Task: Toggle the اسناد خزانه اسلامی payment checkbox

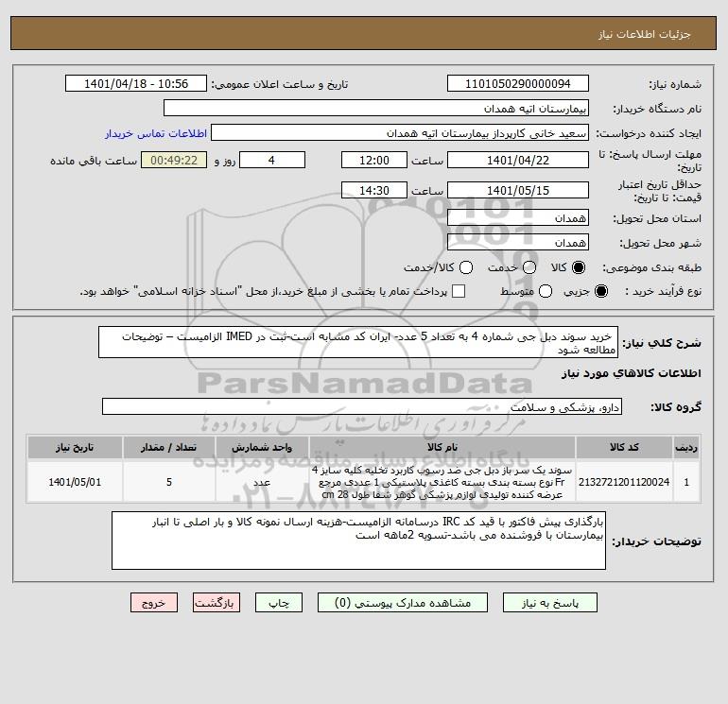Action: click(459, 291)
